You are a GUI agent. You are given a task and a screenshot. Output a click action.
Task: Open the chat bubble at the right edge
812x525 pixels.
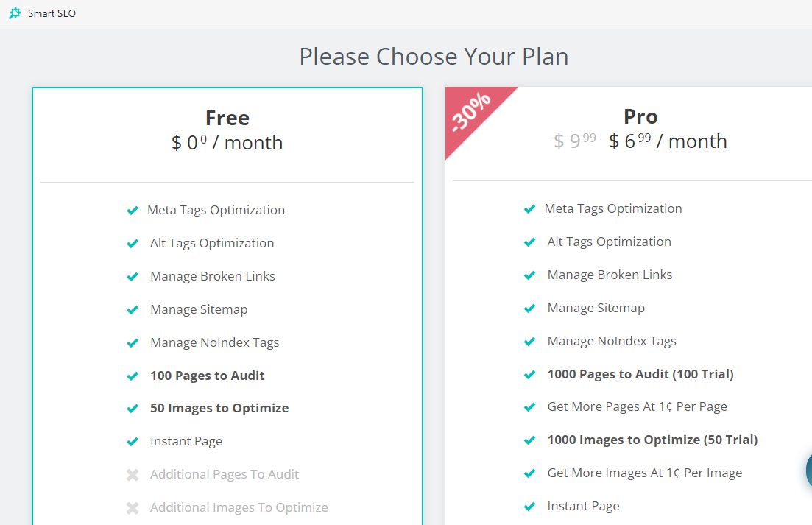click(809, 471)
